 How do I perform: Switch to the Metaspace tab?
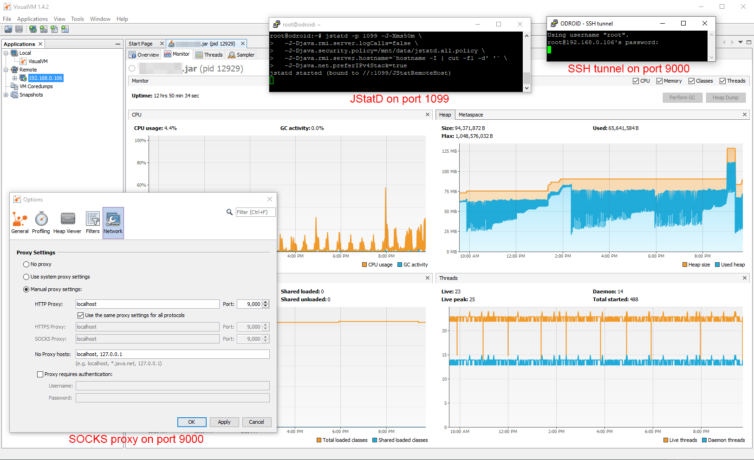(x=470, y=115)
